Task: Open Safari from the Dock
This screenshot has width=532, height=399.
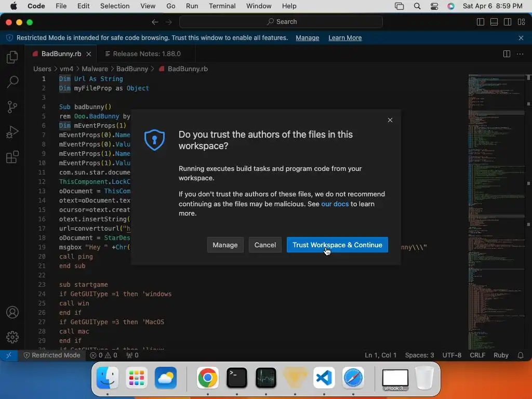Action: [353, 378]
